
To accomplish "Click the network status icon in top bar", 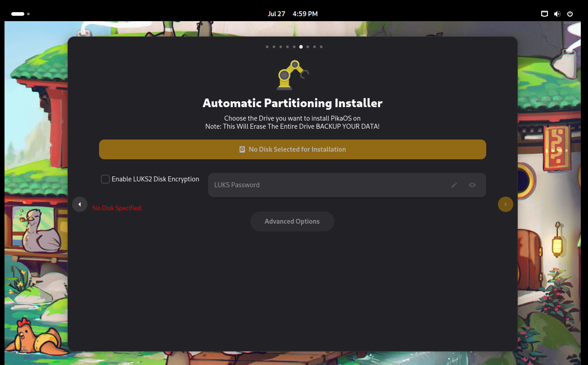I will pyautogui.click(x=544, y=14).
